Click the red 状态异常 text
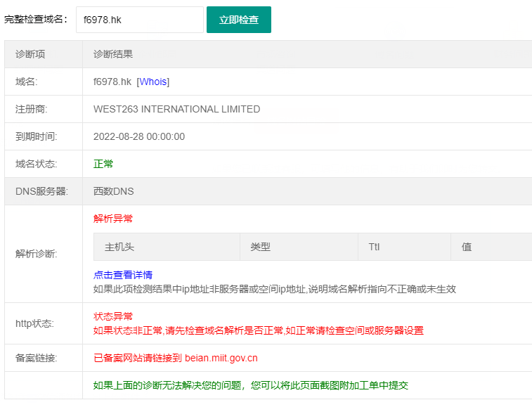 113,316
